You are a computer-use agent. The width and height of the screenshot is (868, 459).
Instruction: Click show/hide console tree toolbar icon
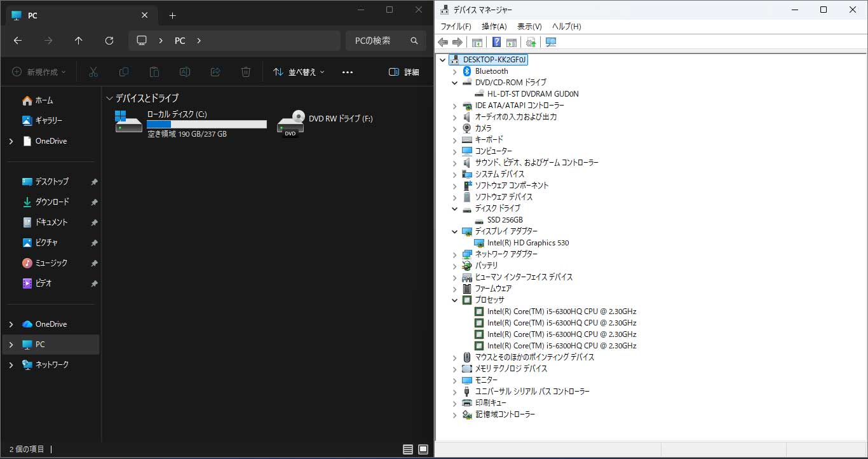(x=477, y=42)
